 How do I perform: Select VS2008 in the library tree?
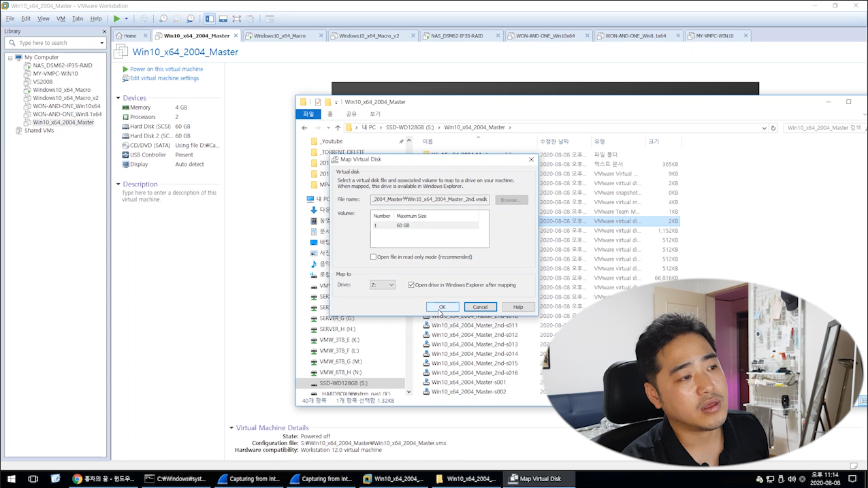[42, 82]
